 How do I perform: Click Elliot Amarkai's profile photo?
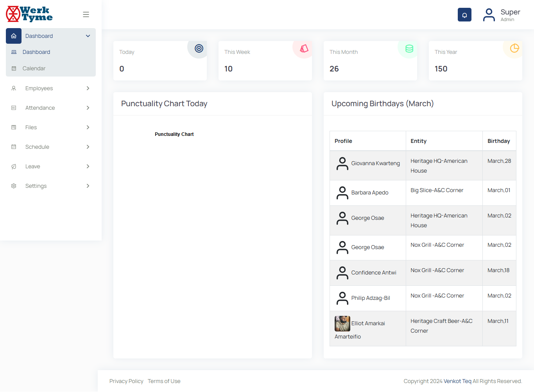pos(342,324)
